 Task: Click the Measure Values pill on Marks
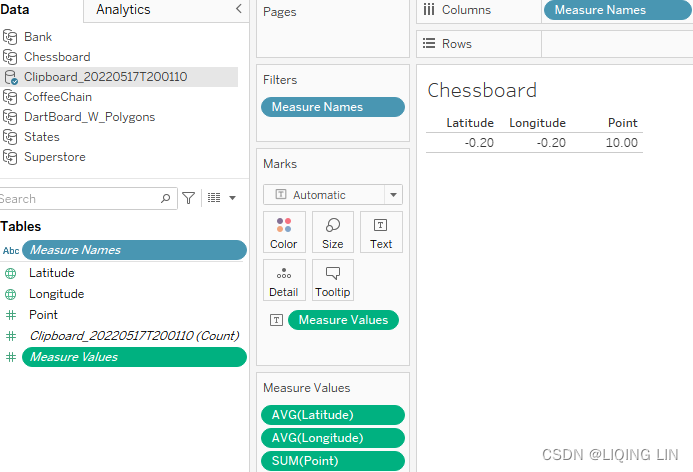[343, 320]
